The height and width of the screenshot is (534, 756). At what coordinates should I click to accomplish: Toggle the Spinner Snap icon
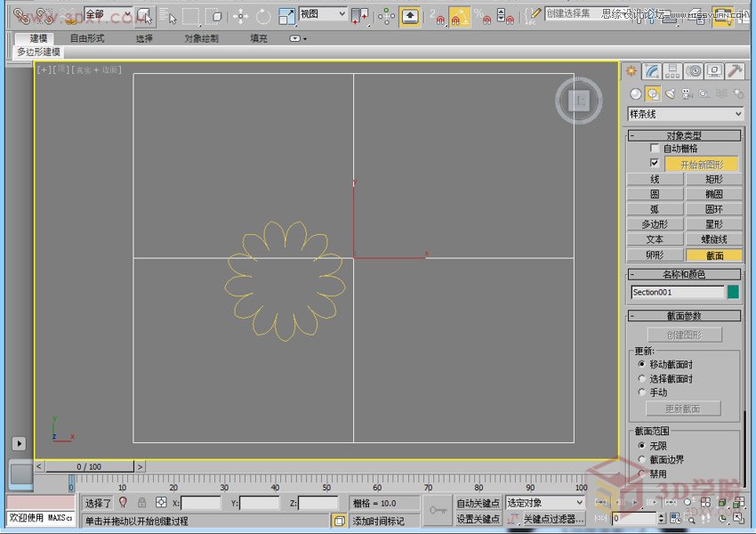pyautogui.click(x=505, y=16)
